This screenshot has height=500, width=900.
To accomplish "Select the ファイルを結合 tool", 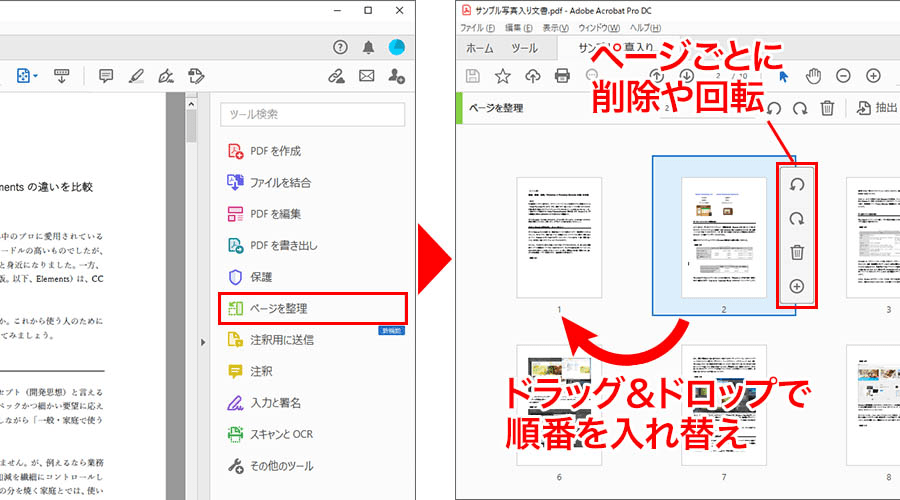I will [x=269, y=183].
